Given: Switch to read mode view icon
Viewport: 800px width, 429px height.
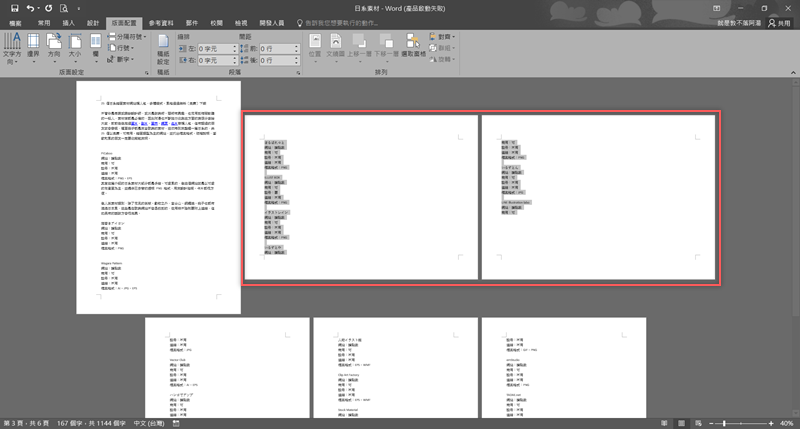Looking at the screenshot, I should point(664,423).
